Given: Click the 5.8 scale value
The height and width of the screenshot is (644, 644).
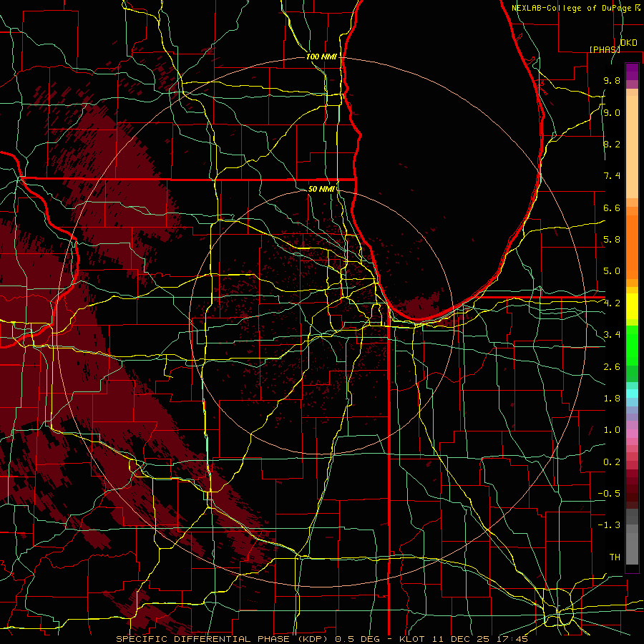Looking at the screenshot, I should (x=612, y=240).
